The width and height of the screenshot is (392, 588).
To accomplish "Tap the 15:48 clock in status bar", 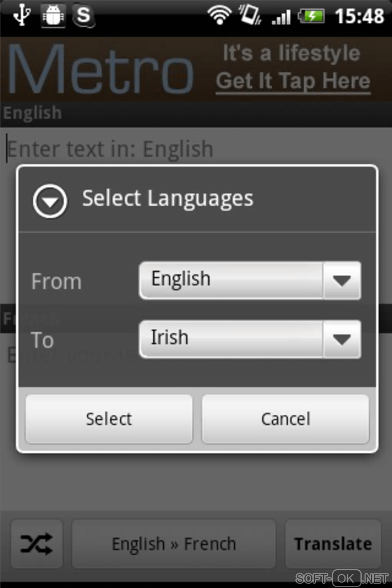I will click(x=359, y=17).
